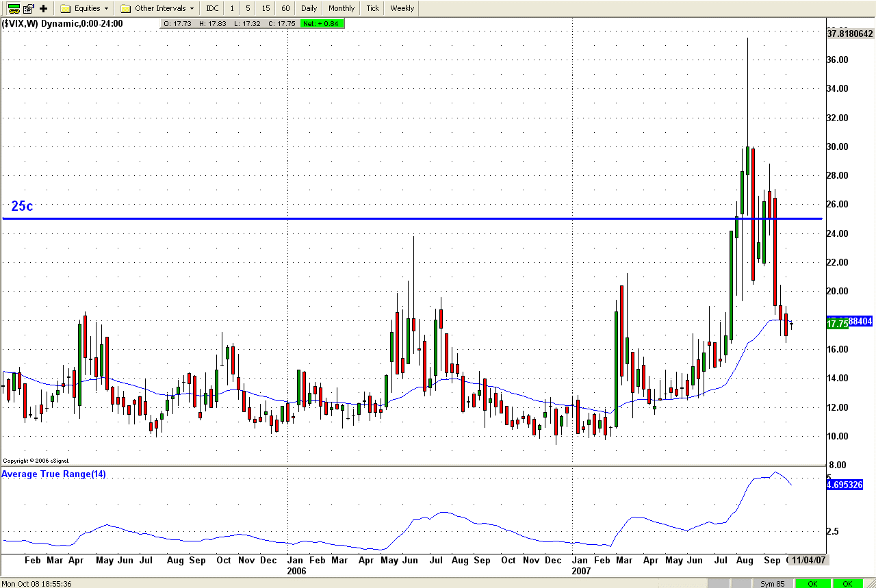
Task: Click the black plus icon in toolbar
Action: coord(44,8)
